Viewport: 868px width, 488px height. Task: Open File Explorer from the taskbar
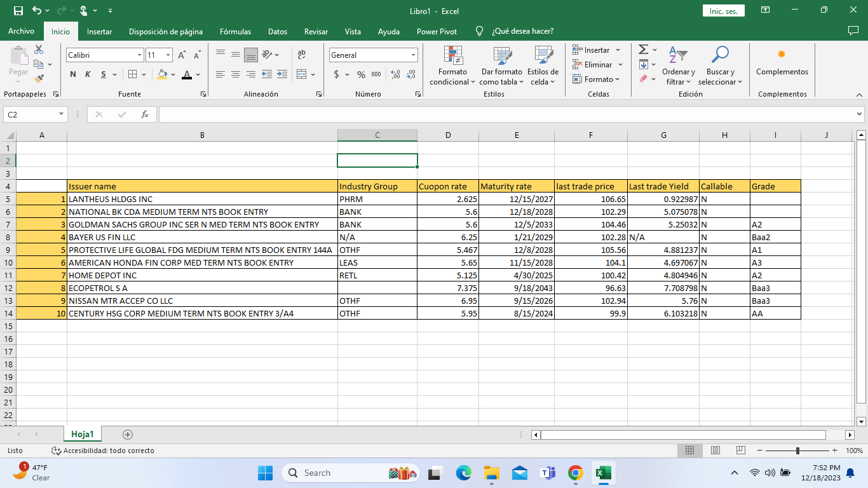pyautogui.click(x=491, y=473)
